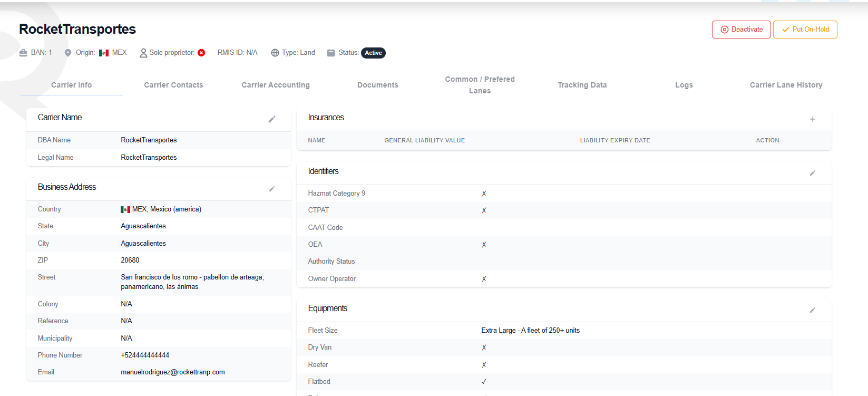Click the Type: Land text

[298, 53]
